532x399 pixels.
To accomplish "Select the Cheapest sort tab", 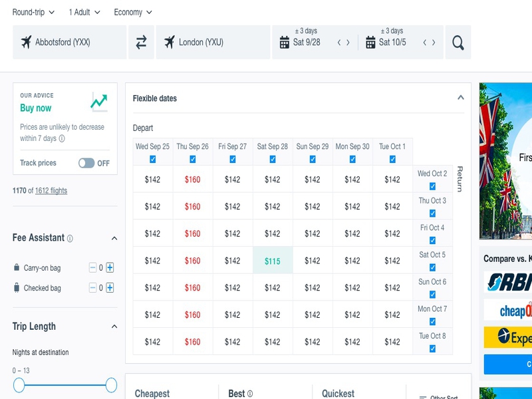I will [x=152, y=394].
